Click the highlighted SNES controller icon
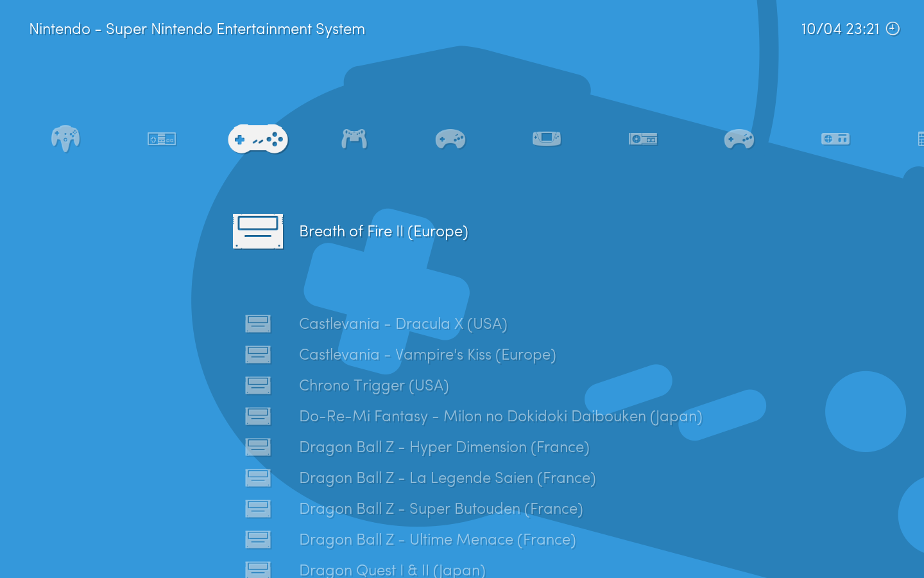The width and height of the screenshot is (924, 578). click(258, 139)
